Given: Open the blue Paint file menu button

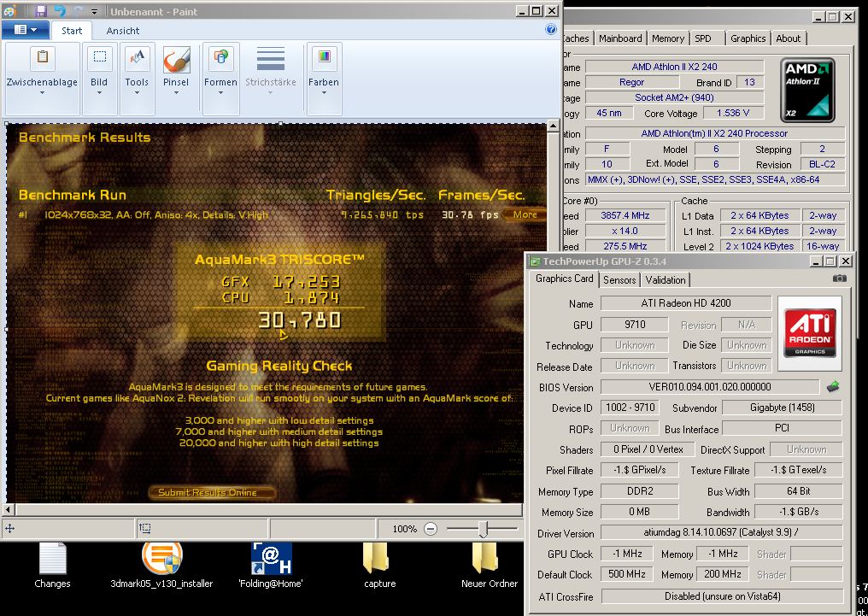Looking at the screenshot, I should (x=26, y=30).
